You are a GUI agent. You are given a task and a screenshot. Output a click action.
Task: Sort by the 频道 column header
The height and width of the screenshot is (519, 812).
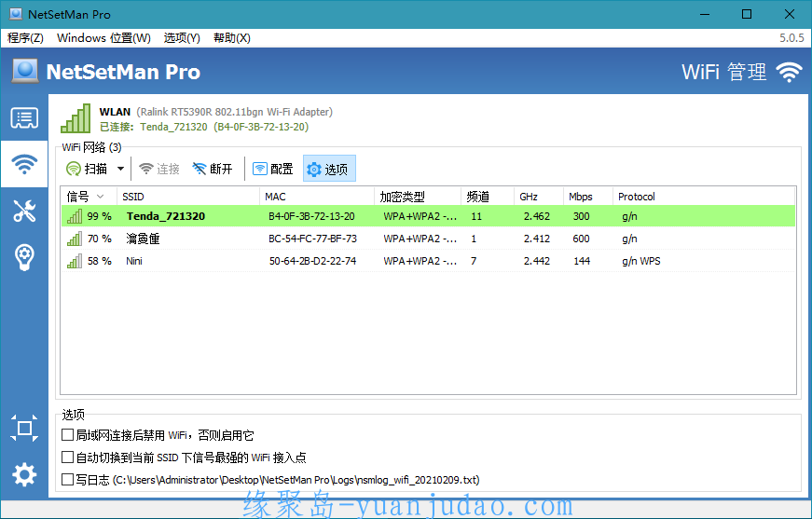488,197
